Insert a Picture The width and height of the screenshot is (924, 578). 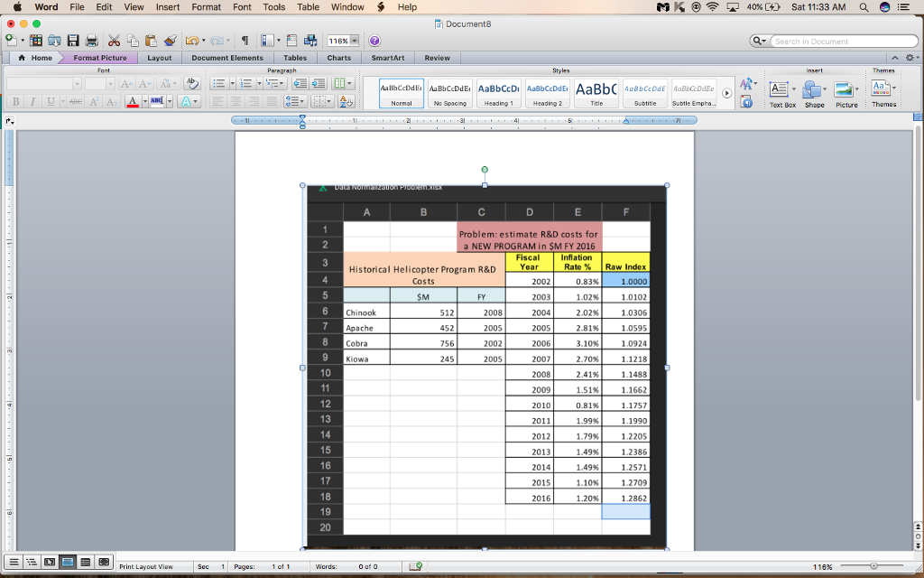(846, 94)
